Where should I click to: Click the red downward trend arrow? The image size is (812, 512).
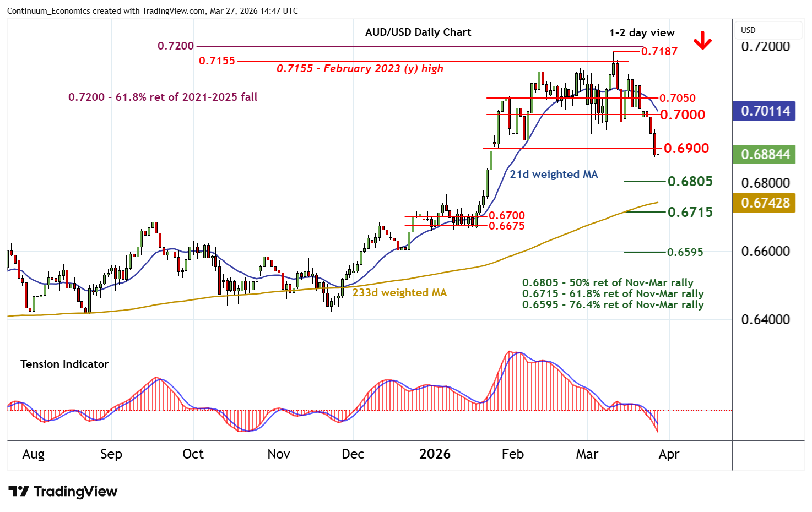pos(702,40)
